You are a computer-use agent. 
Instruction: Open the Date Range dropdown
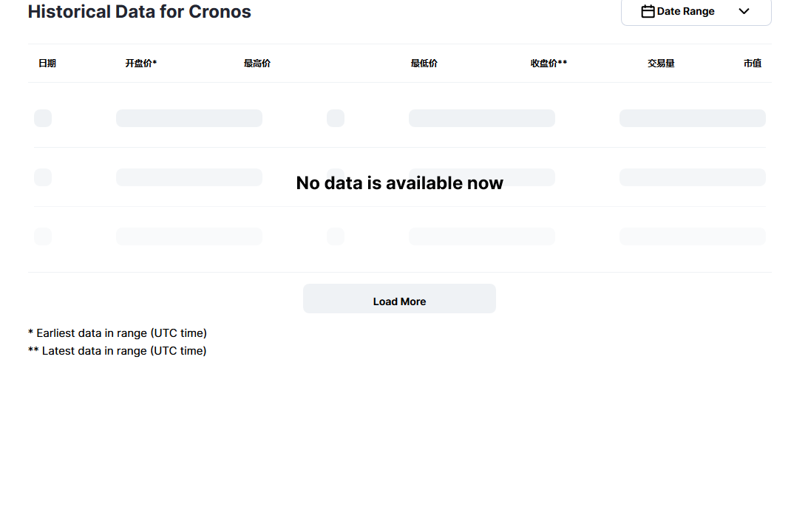coord(696,12)
